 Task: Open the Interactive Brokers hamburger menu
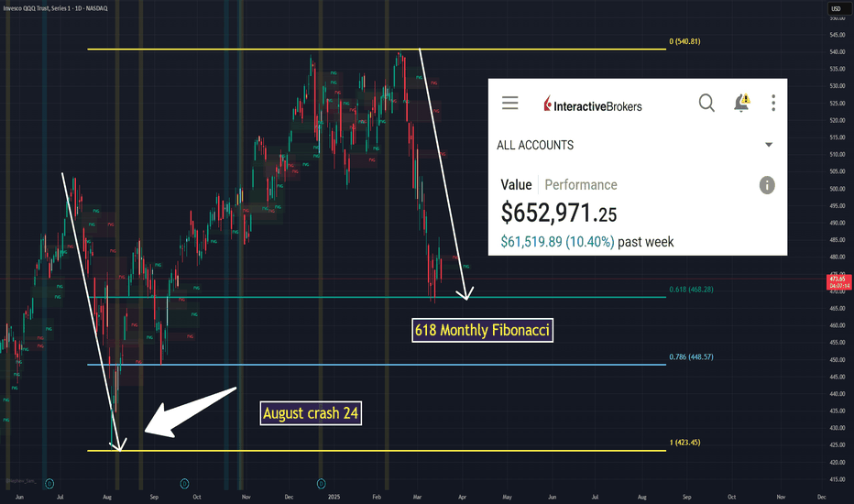(509, 103)
